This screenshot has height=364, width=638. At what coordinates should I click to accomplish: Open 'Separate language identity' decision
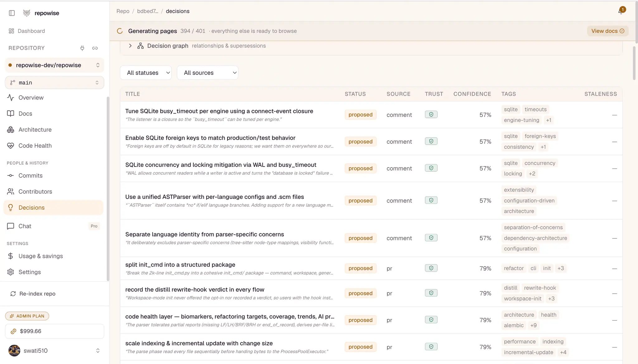tap(205, 234)
